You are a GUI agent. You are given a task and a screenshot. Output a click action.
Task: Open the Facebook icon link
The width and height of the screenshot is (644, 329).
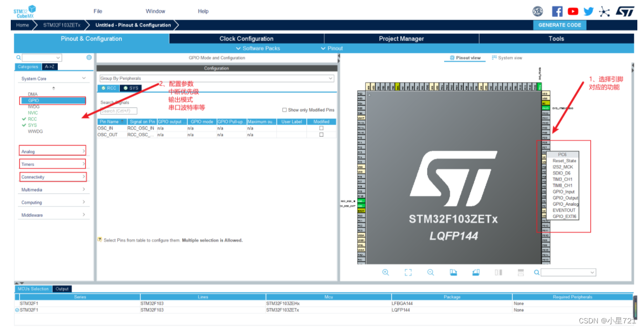coord(557,11)
